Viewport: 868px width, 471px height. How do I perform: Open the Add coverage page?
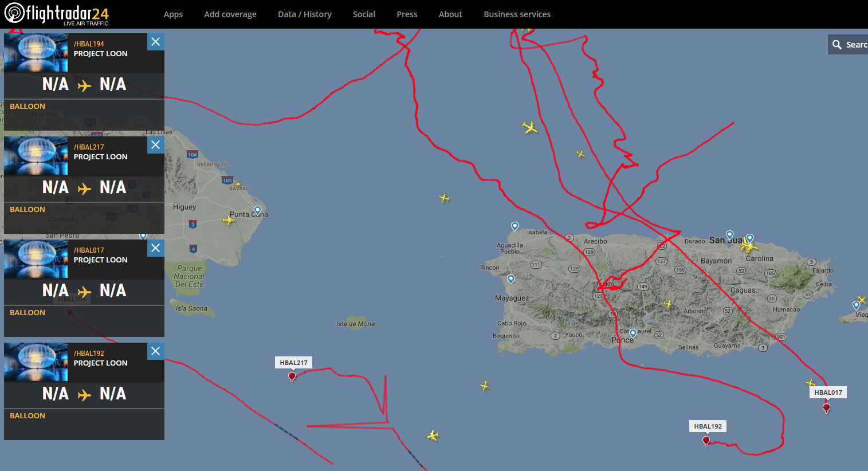pos(230,14)
